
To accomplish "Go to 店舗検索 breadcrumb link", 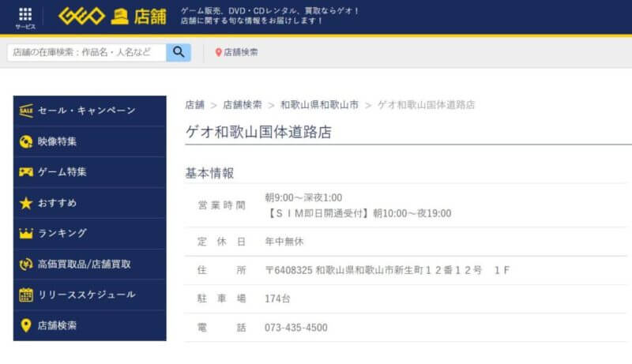I will point(243,105).
